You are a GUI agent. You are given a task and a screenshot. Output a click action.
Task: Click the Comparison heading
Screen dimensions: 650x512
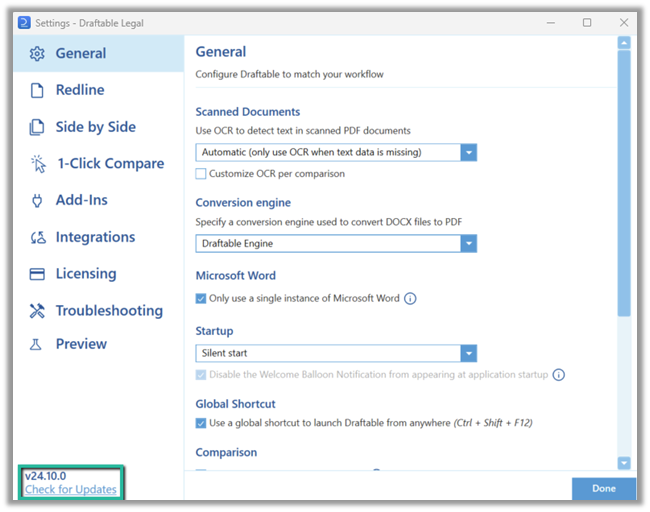[226, 453]
